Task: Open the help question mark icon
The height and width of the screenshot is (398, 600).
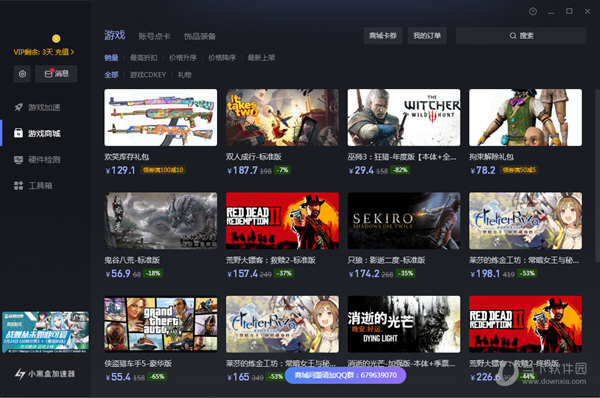Action: 533,11
